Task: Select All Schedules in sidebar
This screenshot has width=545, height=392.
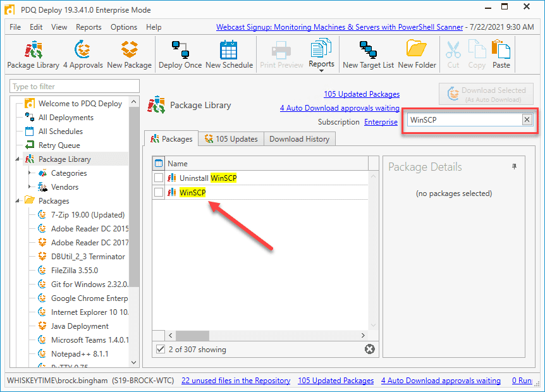Action: pyautogui.click(x=61, y=132)
